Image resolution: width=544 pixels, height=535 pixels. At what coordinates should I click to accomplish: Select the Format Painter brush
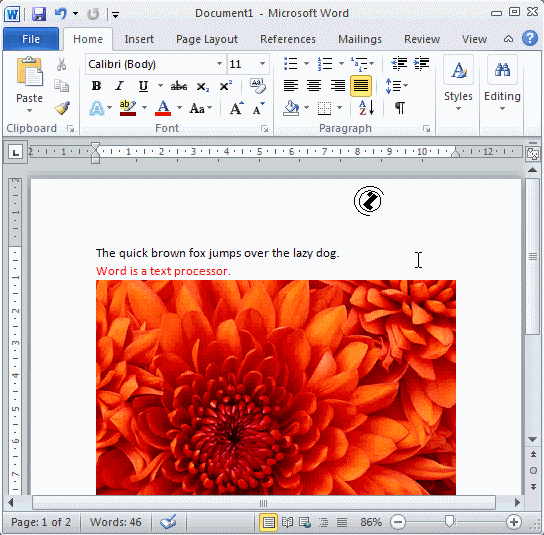tap(62, 108)
